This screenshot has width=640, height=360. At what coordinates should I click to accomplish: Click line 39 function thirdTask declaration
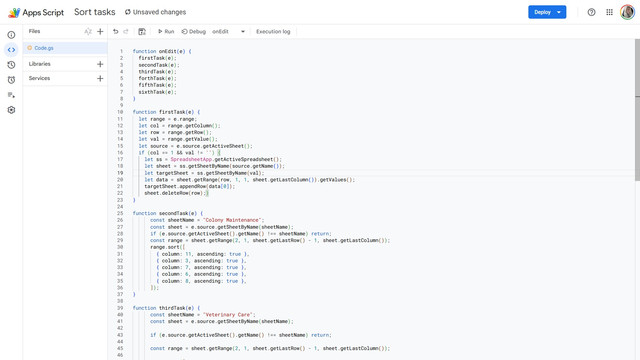coord(167,308)
